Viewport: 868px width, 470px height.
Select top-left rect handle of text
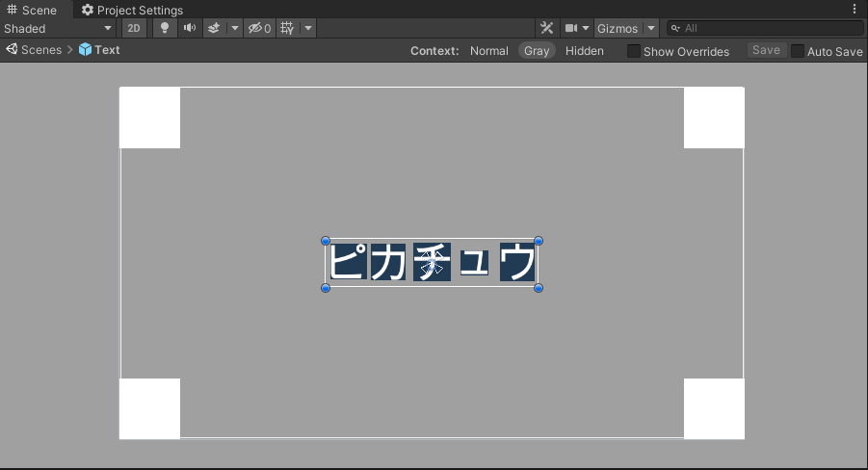[326, 241]
